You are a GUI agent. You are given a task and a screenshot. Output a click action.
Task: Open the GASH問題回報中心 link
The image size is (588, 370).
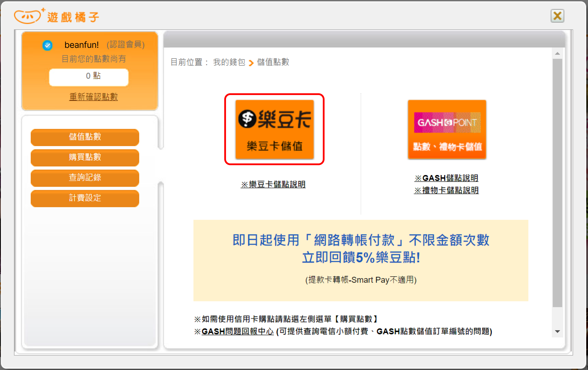pyautogui.click(x=238, y=331)
